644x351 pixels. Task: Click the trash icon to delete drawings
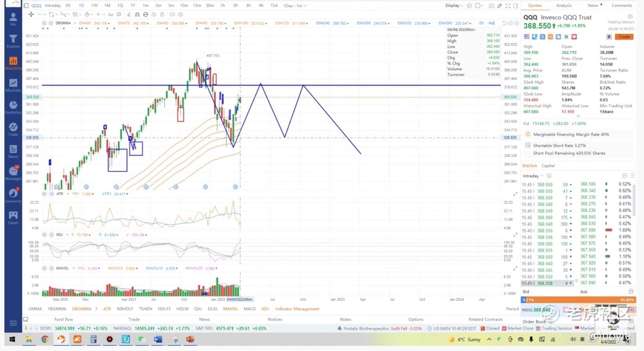pos(162,14)
